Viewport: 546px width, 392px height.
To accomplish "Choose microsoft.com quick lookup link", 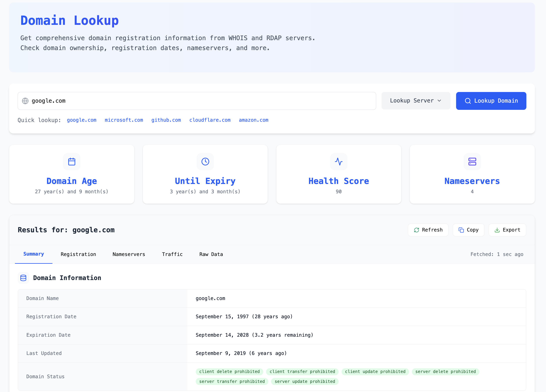I will (124, 120).
